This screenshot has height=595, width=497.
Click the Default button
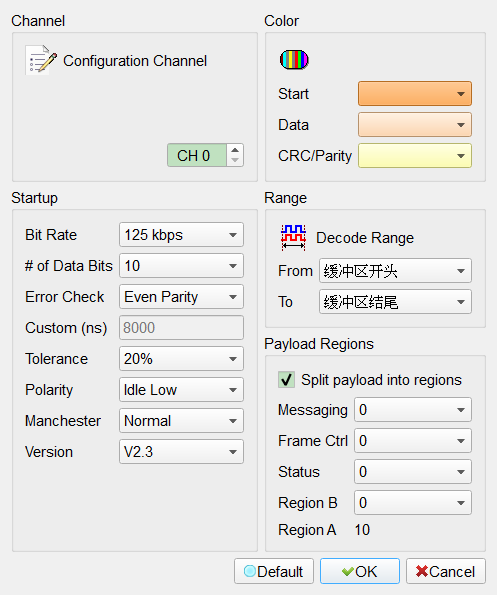[x=274, y=571]
